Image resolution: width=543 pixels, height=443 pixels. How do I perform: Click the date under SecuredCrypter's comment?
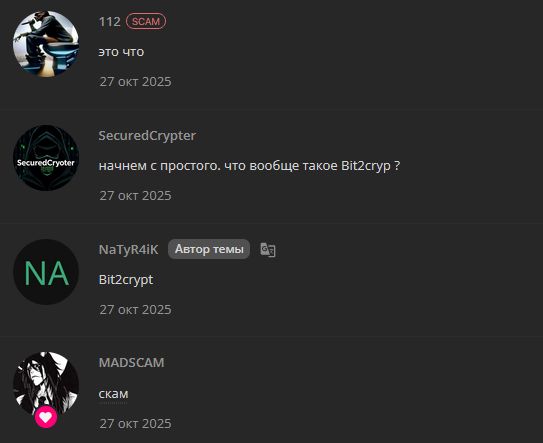(x=135, y=196)
